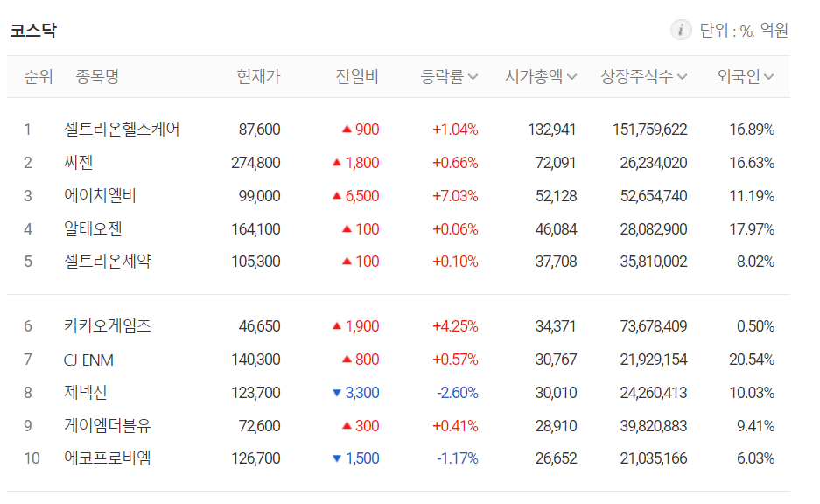This screenshot has width=820, height=504.
Task: Click market cap value 26,652
Action: pyautogui.click(x=556, y=458)
